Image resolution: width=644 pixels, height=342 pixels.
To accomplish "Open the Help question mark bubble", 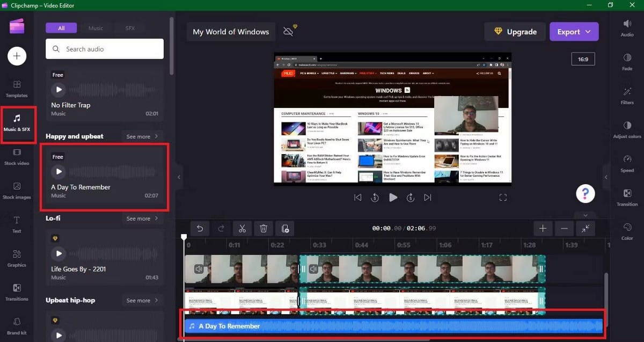I will coord(586,193).
